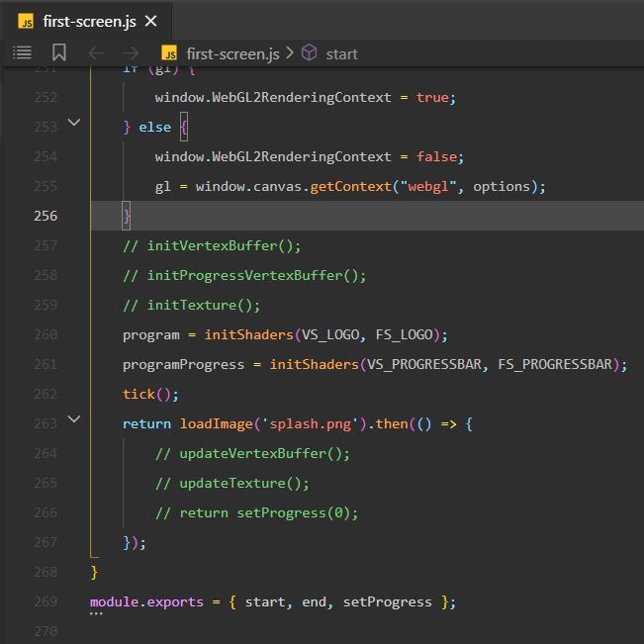Click the comment initVertexBuffer line
Screen dimensions: 644x644
pyautogui.click(x=212, y=245)
